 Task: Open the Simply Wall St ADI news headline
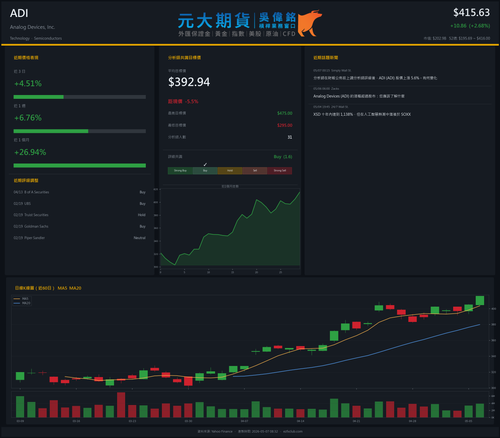click(375, 78)
